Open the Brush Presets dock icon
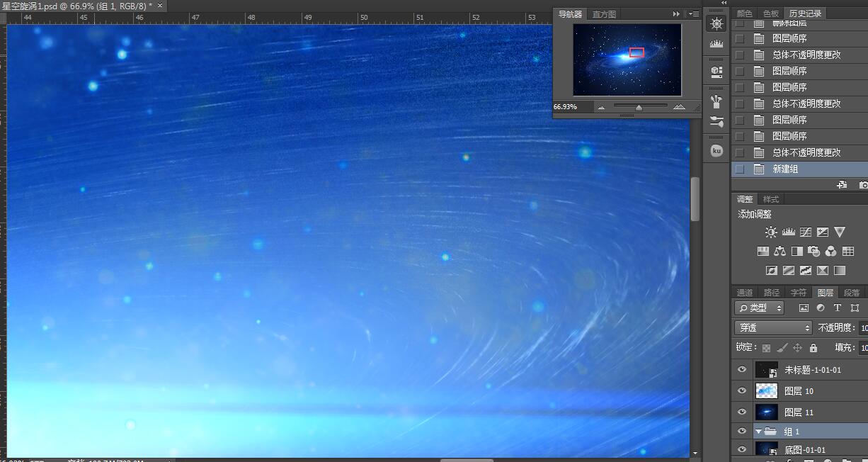868x462 pixels. 716,101
